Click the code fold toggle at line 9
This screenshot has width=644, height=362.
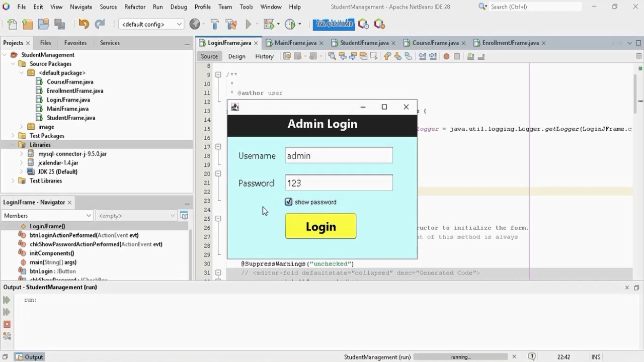point(218,75)
